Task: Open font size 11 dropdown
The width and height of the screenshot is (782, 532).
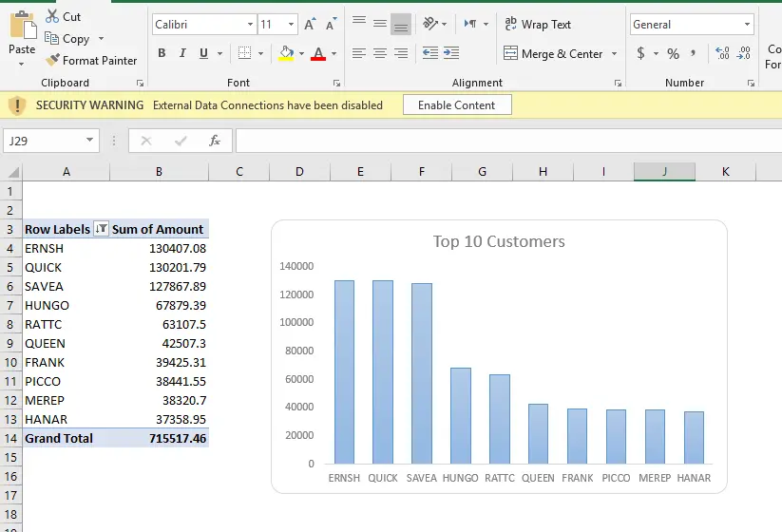Action: click(x=291, y=24)
